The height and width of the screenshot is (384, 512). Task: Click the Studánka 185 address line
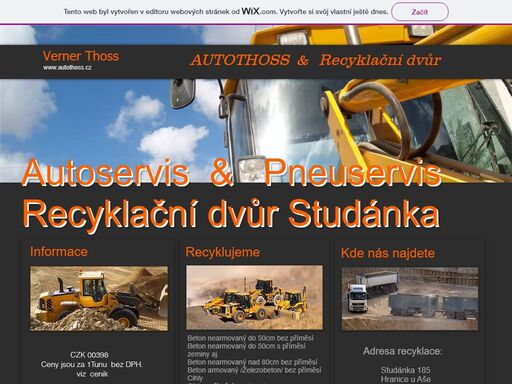tap(406, 370)
